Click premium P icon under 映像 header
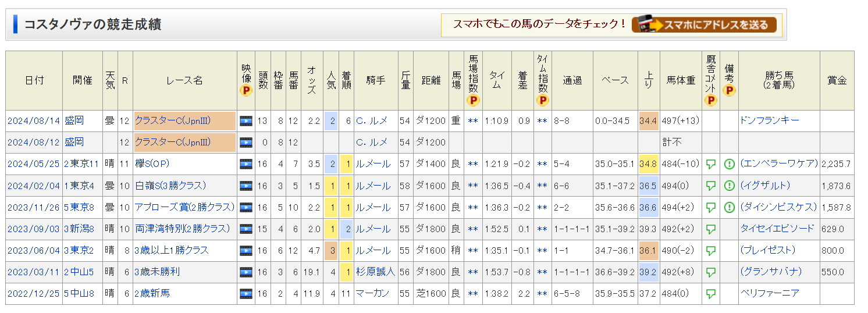Screen dimensions: 868x313 click(246, 91)
